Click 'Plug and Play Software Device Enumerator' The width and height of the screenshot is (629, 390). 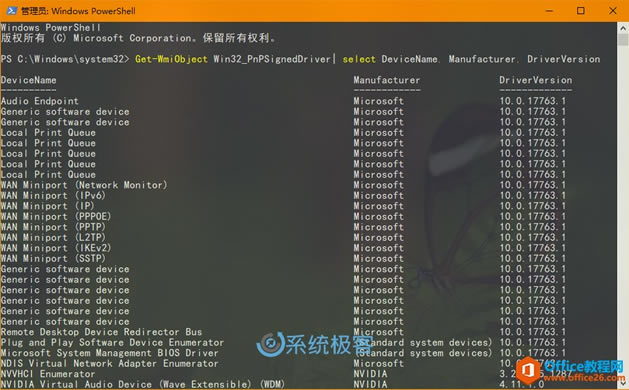tap(112, 342)
